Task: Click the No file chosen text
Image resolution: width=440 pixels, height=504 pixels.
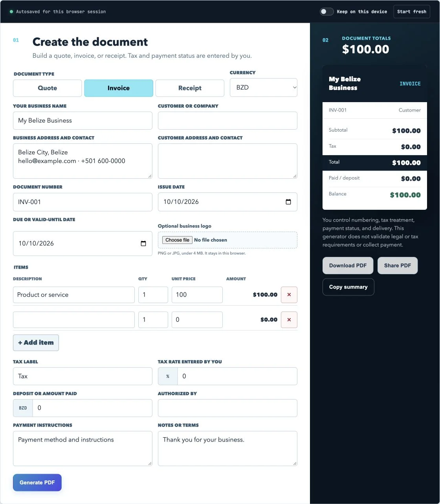Action: (211, 240)
